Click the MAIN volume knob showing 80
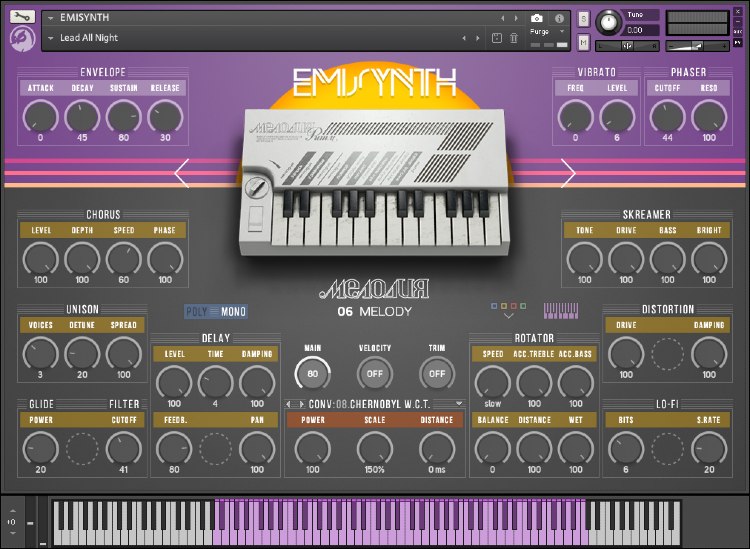The image size is (750, 549). (312, 373)
